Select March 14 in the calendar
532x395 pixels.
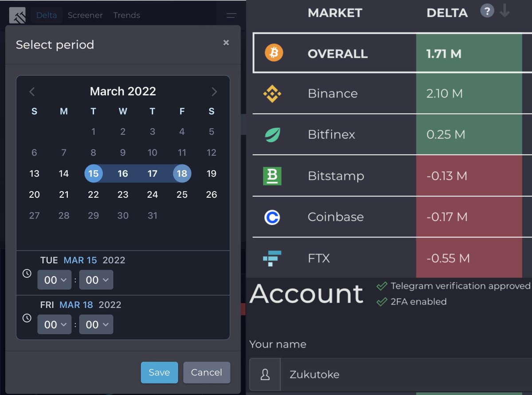point(64,173)
